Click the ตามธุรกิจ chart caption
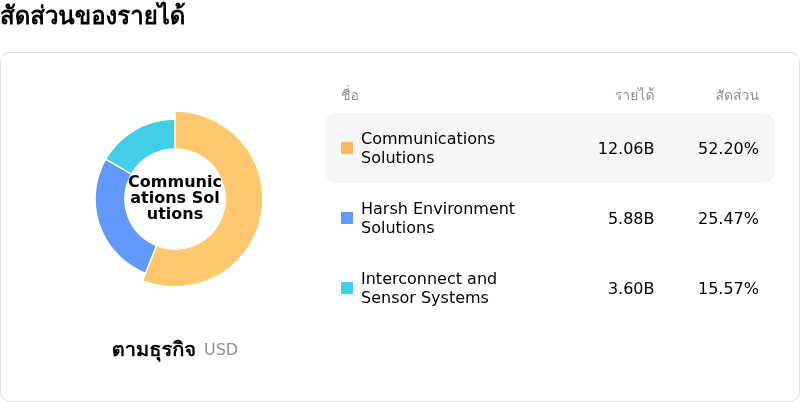The width and height of the screenshot is (800, 402). pos(153,350)
